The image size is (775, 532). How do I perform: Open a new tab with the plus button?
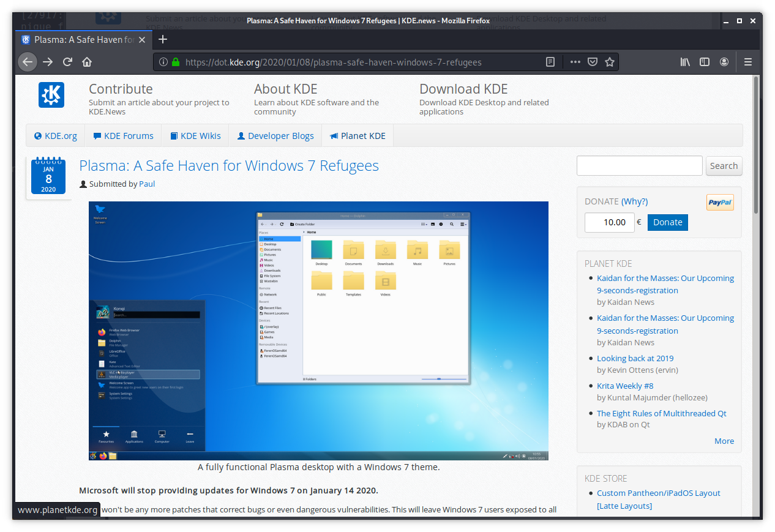pos(163,40)
